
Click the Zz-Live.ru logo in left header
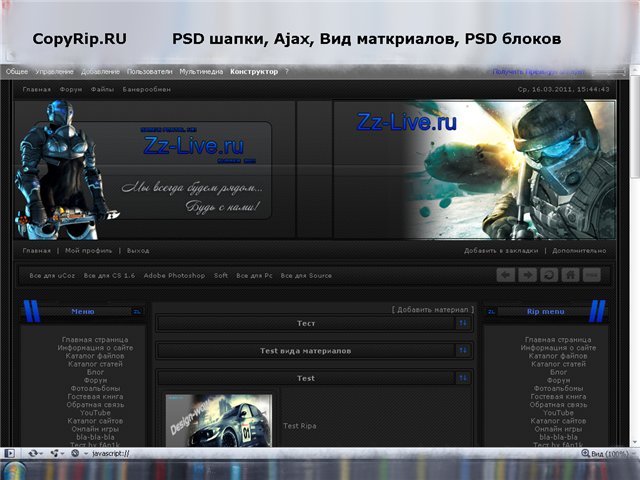pyautogui.click(x=193, y=146)
